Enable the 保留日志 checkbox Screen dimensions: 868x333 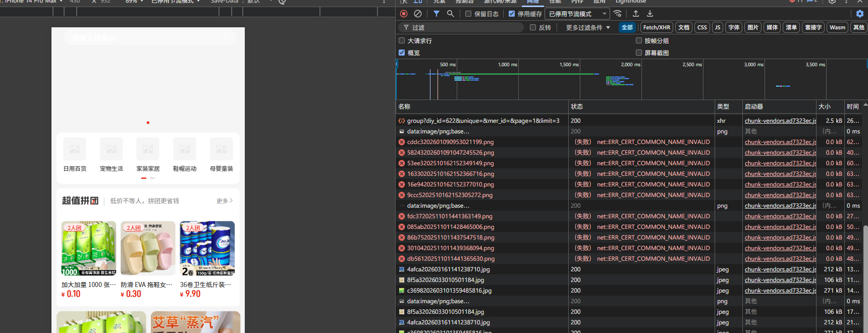click(468, 14)
